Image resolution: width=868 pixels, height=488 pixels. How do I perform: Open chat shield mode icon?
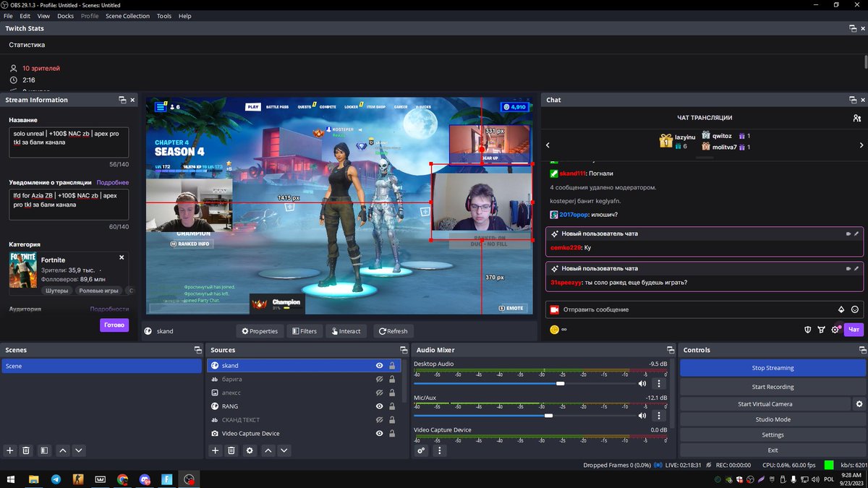(808, 330)
